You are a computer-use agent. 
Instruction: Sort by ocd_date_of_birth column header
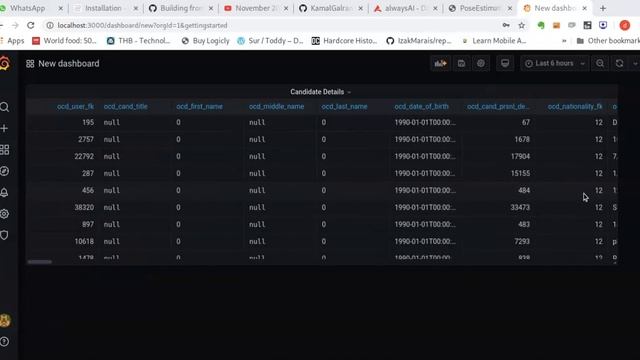coord(421,107)
